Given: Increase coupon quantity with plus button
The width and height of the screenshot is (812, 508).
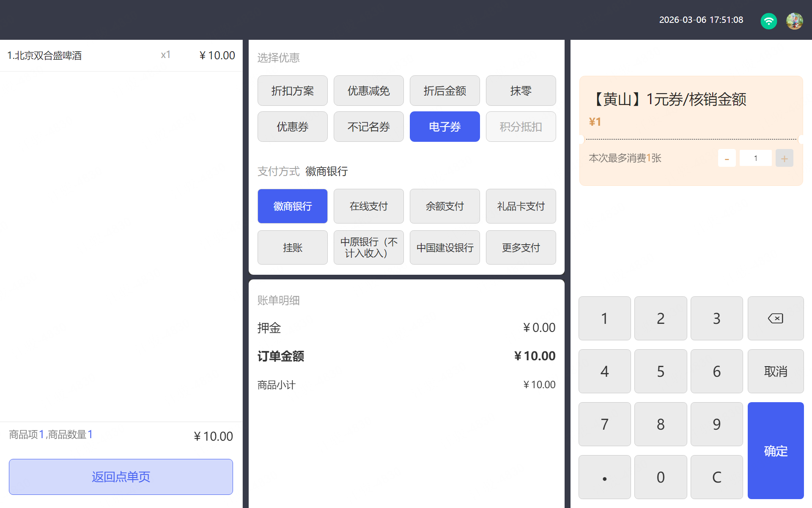Looking at the screenshot, I should pos(784,158).
